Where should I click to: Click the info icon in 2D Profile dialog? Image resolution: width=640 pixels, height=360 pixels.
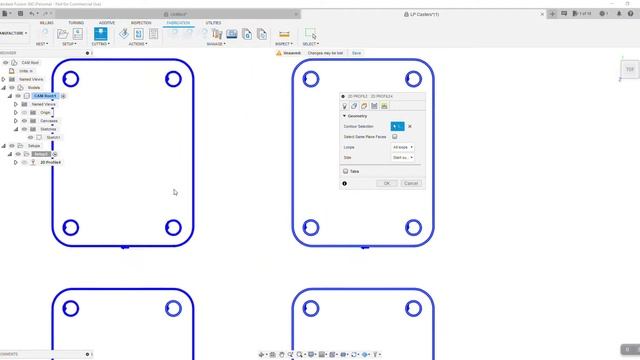[x=344, y=184]
